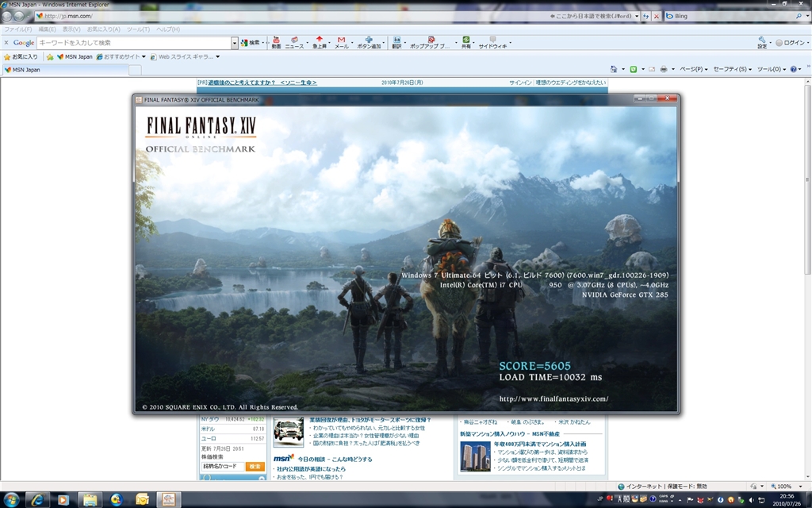This screenshot has height=508, width=812.
Task: Open the Windows Explorer folder taskbar icon
Action: coord(90,500)
